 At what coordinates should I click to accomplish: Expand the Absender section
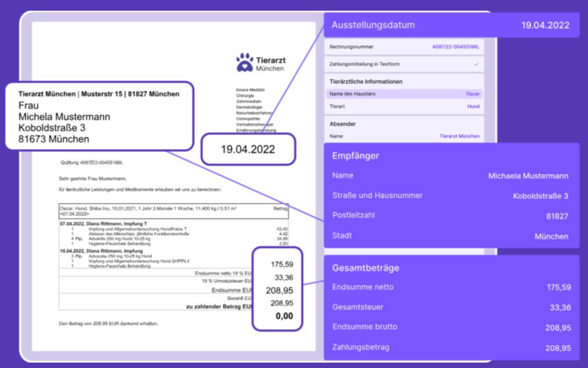point(344,124)
